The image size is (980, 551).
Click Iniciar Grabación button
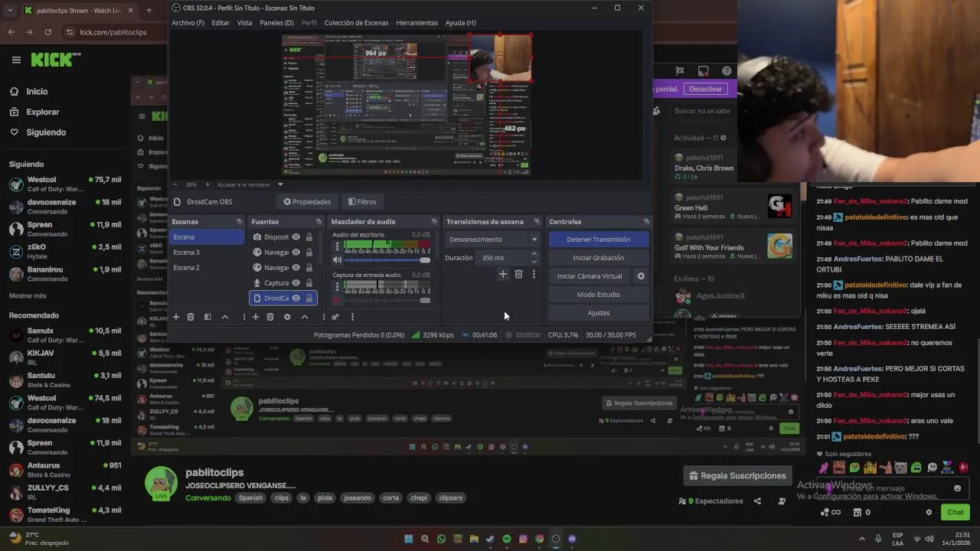coord(599,258)
